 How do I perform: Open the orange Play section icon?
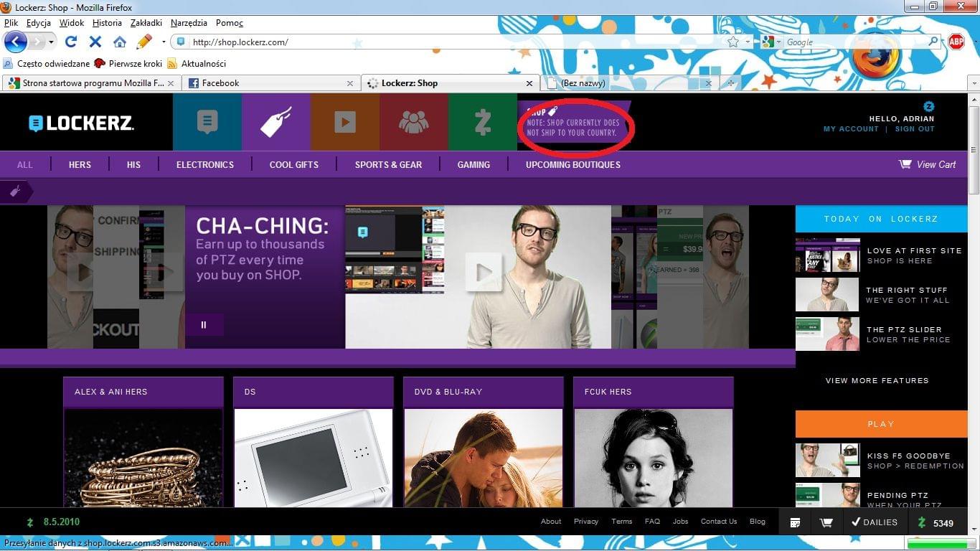(345, 122)
